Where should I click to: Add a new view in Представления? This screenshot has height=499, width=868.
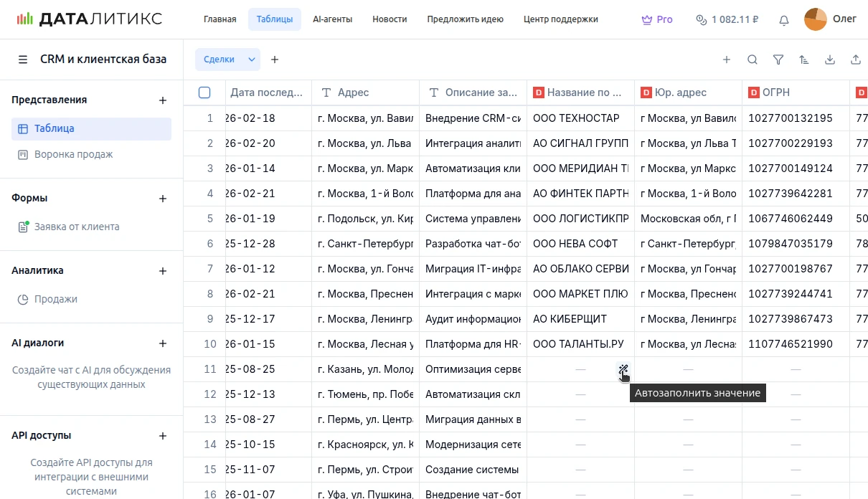click(x=163, y=100)
